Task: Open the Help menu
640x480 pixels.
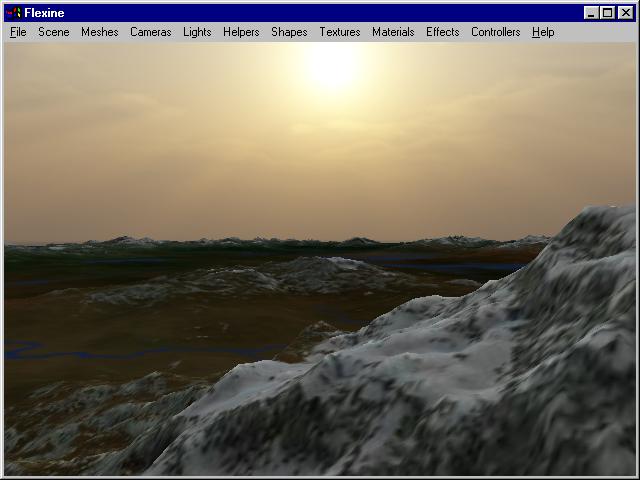Action: point(543,32)
